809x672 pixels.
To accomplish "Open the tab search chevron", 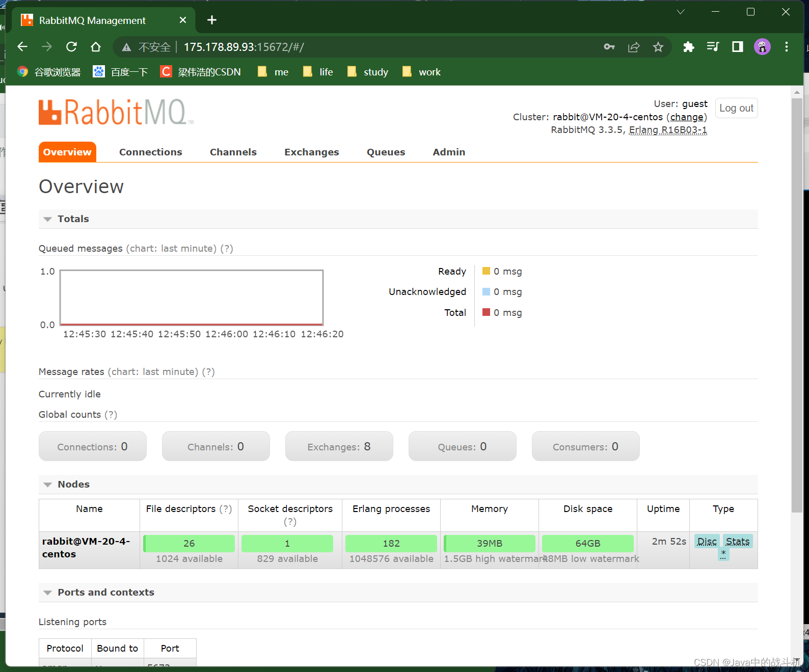I will click(x=681, y=12).
